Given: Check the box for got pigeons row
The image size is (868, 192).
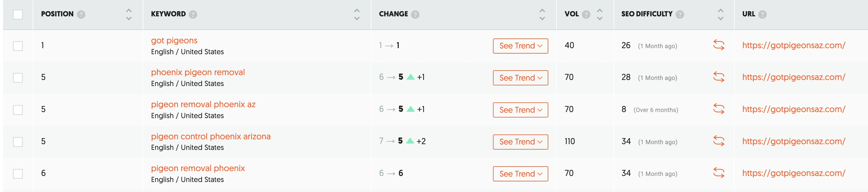Looking at the screenshot, I should click(18, 46).
